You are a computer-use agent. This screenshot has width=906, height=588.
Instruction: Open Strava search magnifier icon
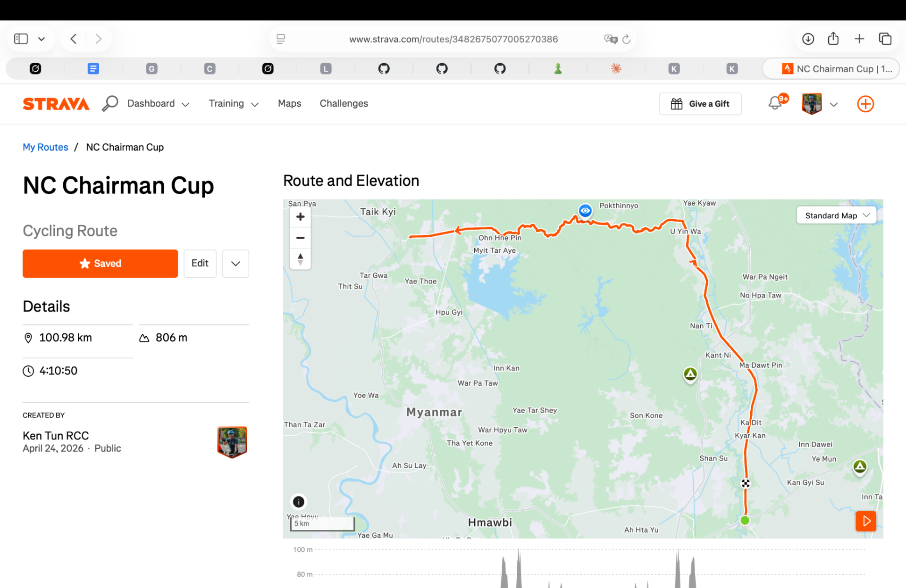click(110, 103)
